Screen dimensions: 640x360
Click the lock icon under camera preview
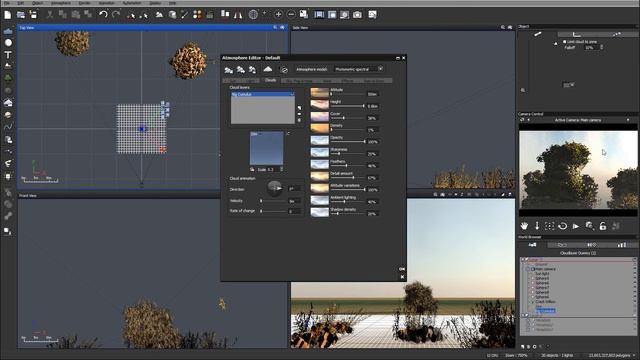pos(603,226)
